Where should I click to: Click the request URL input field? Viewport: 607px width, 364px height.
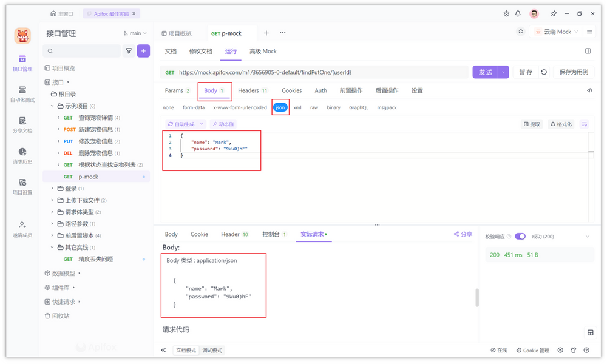tap(322, 72)
